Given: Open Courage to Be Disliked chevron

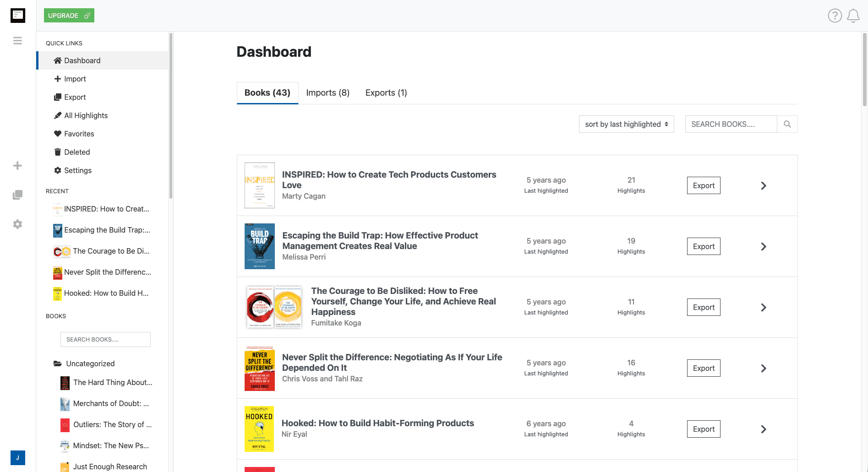Looking at the screenshot, I should click(764, 307).
